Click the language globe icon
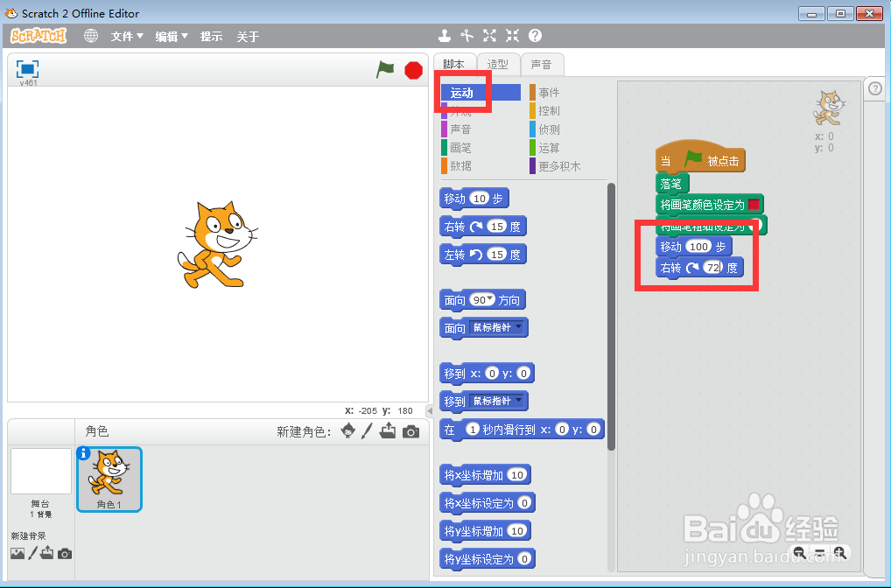The width and height of the screenshot is (891, 588). [91, 36]
